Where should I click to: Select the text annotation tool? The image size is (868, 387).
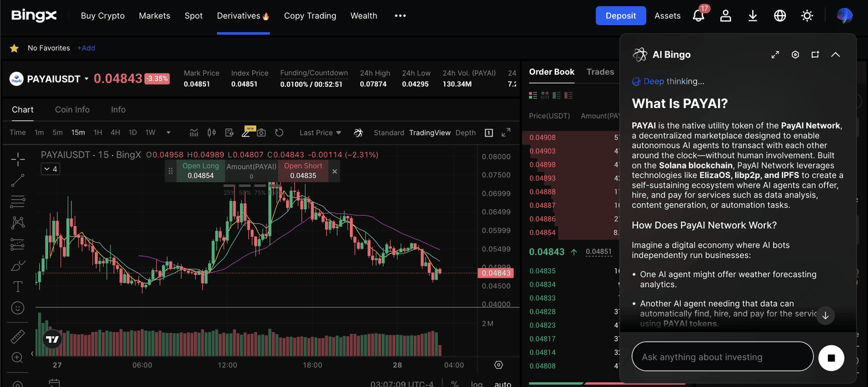(x=18, y=287)
